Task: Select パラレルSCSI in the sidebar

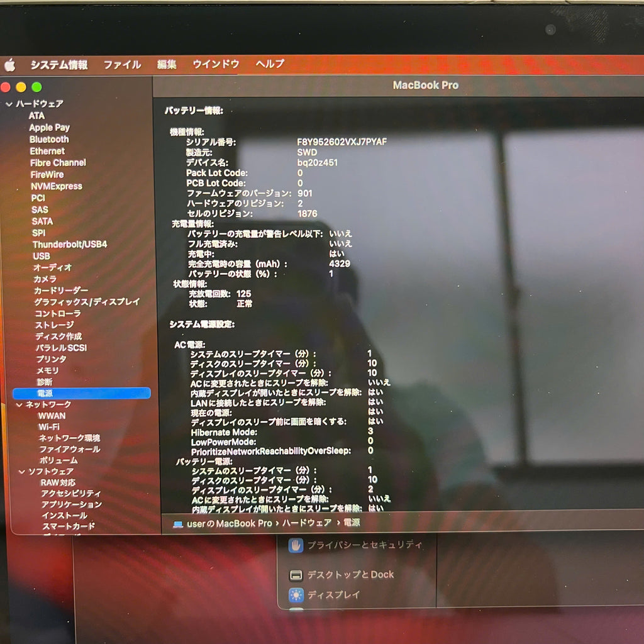Action: (x=61, y=348)
